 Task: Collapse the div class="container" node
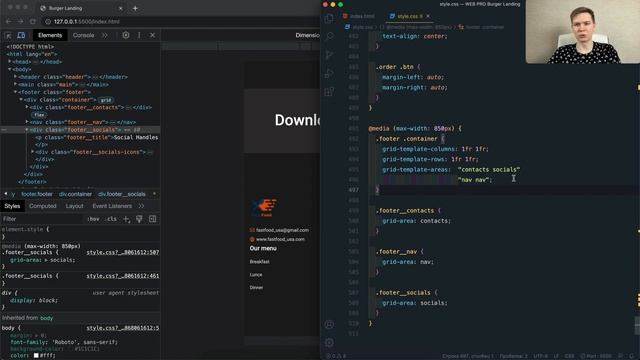tap(21, 100)
